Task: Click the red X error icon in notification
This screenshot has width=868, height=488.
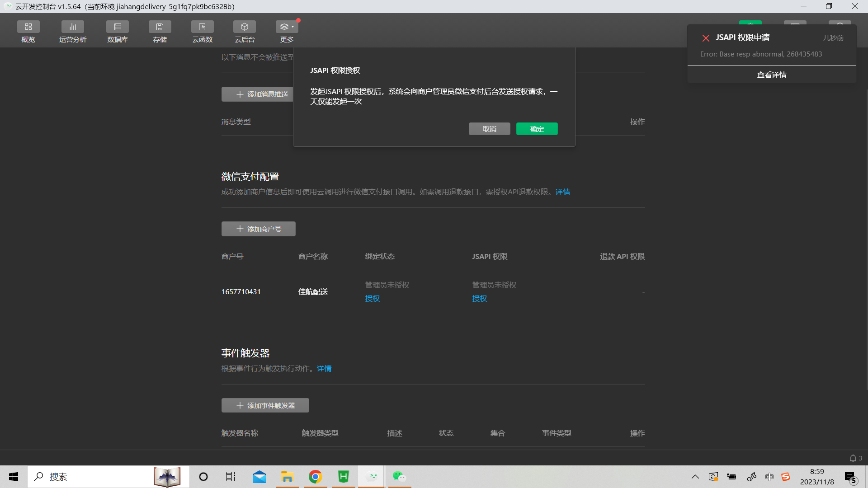Action: pyautogui.click(x=706, y=38)
